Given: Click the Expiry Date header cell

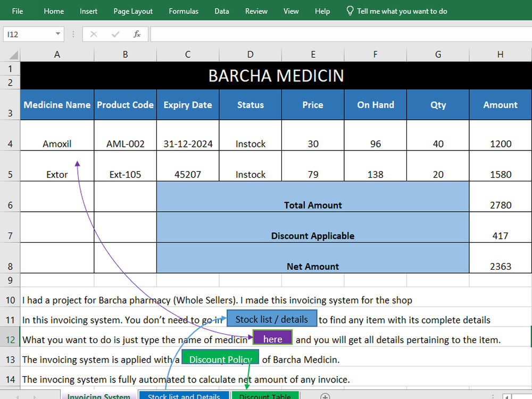Looking at the screenshot, I should coord(188,105).
